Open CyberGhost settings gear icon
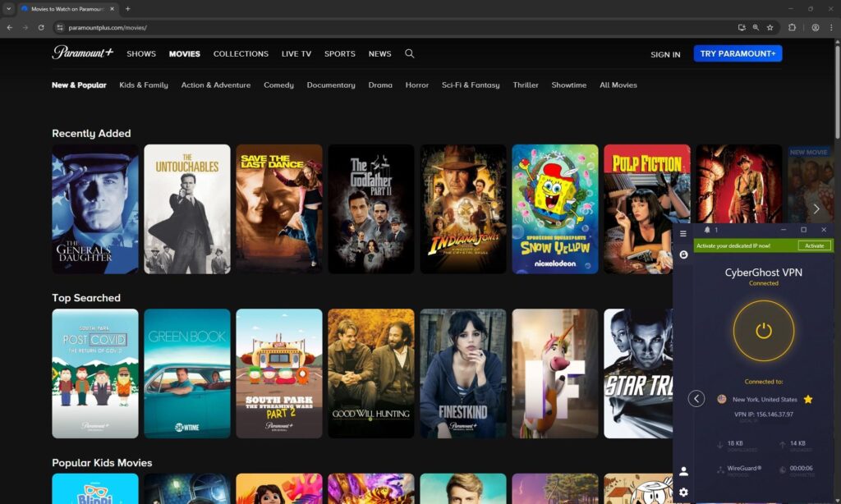This screenshot has height=504, width=841. pos(683,492)
